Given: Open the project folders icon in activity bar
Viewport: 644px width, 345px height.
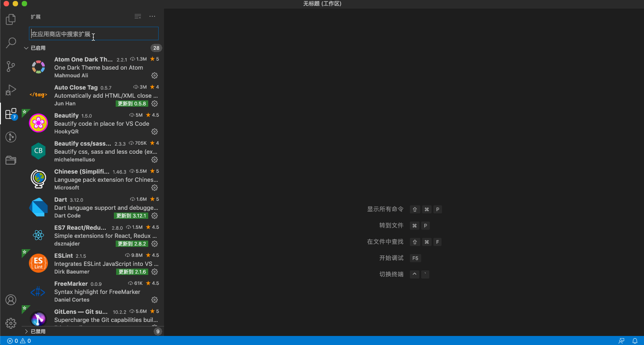Looking at the screenshot, I should point(11,160).
